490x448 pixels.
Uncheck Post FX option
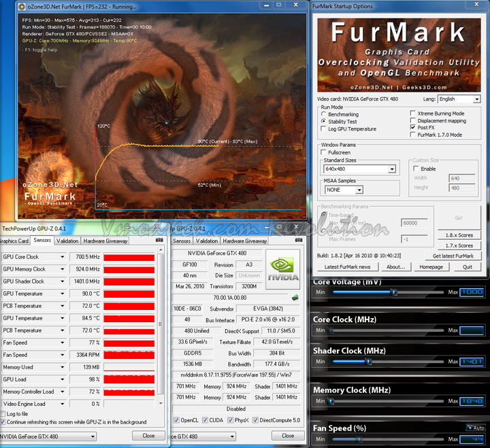pyautogui.click(x=413, y=127)
